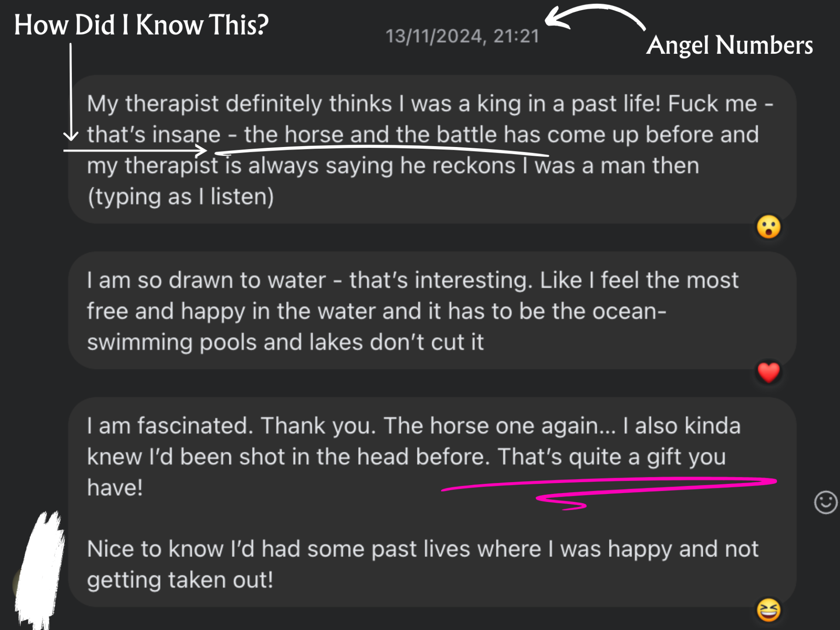Click the laughing emoji reaction
This screenshot has width=840, height=630.
coord(768,610)
